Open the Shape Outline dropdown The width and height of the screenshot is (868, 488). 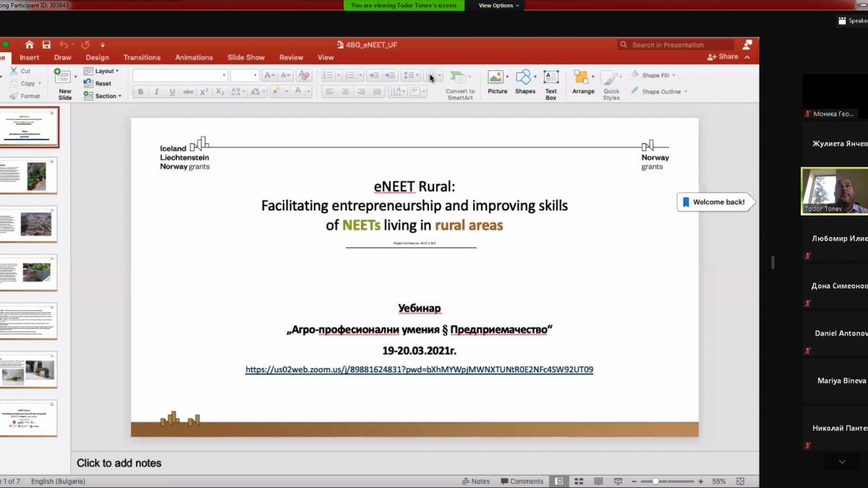pyautogui.click(x=659, y=92)
